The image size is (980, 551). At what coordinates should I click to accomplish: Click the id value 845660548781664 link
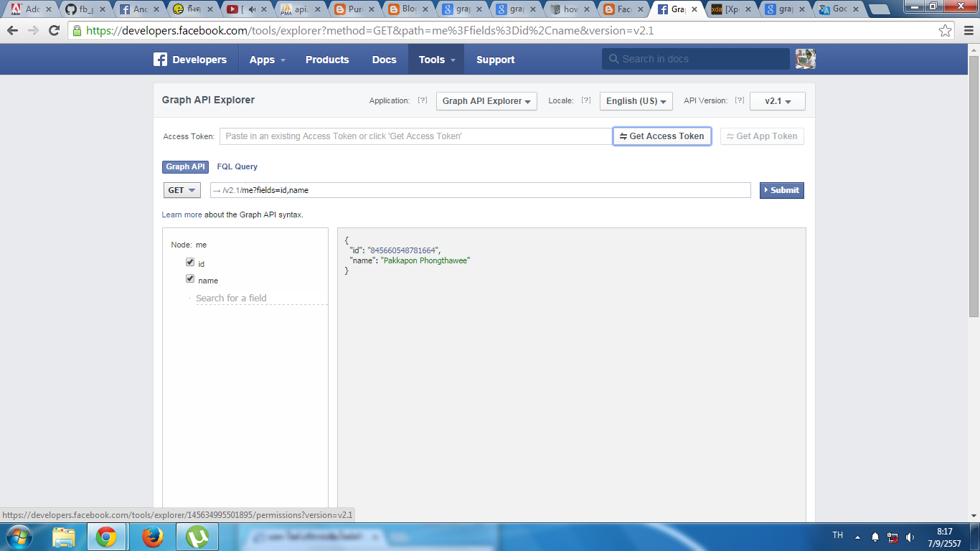(402, 250)
